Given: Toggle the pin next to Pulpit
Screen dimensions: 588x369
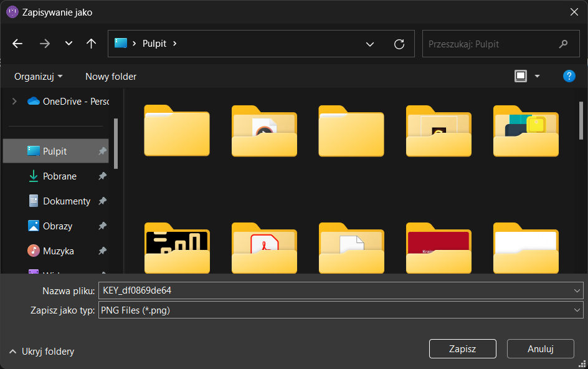Looking at the screenshot, I should point(102,151).
